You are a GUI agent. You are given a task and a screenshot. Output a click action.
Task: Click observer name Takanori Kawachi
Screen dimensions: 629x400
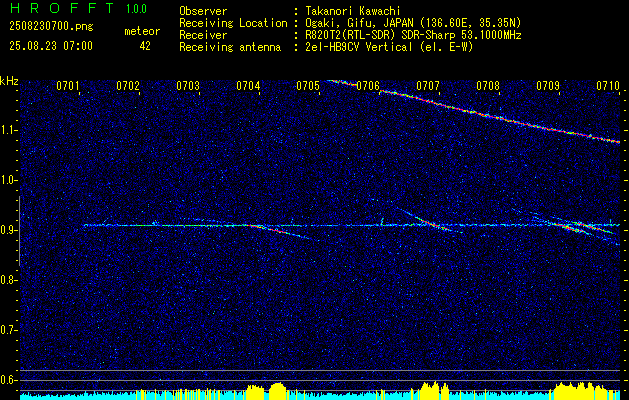[352, 11]
